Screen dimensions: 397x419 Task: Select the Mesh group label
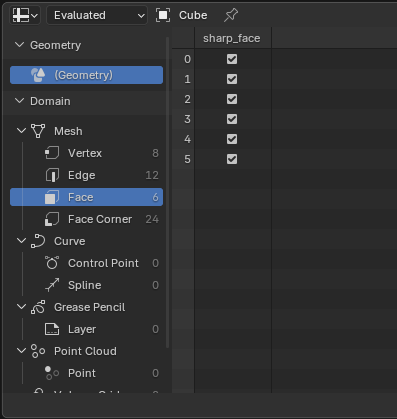point(68,131)
